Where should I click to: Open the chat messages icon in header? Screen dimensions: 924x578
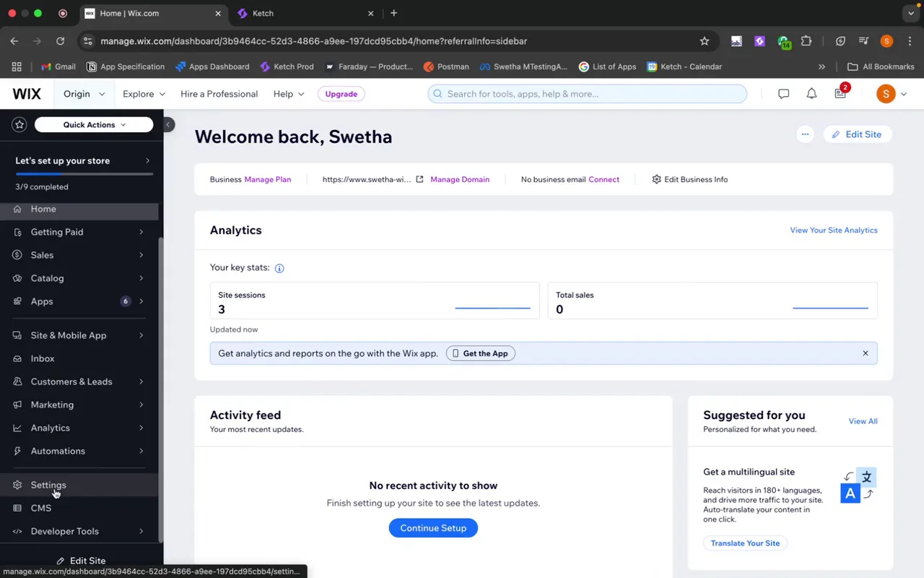783,94
